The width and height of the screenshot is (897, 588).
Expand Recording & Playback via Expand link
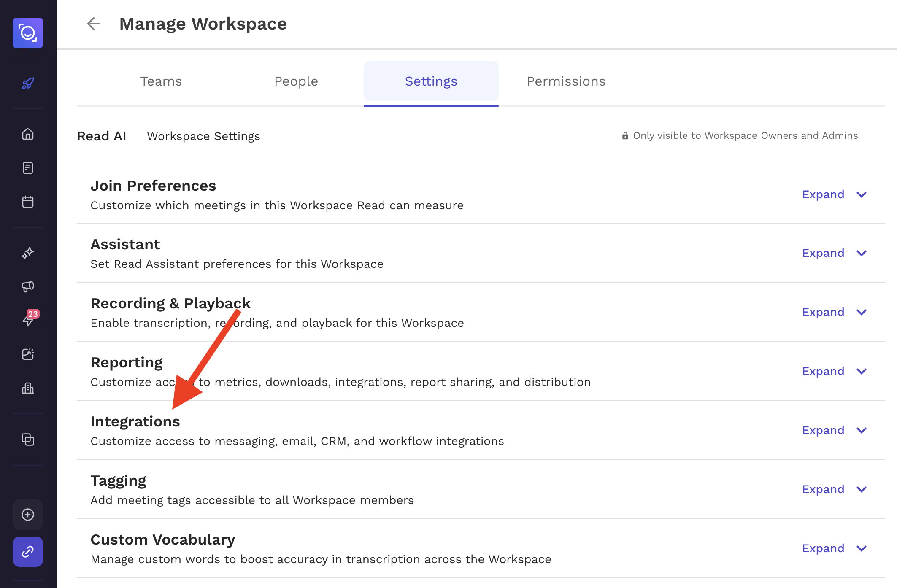823,312
